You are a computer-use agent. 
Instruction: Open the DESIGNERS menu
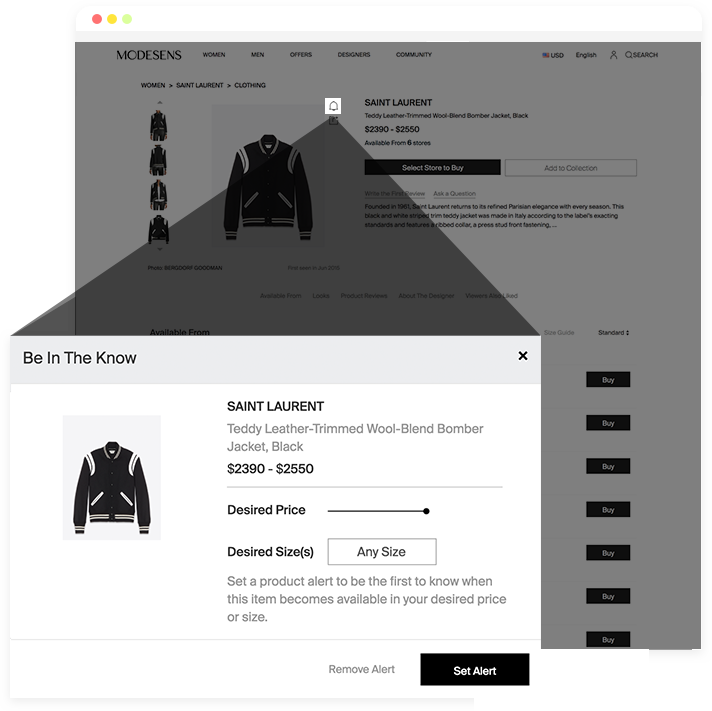coord(354,54)
